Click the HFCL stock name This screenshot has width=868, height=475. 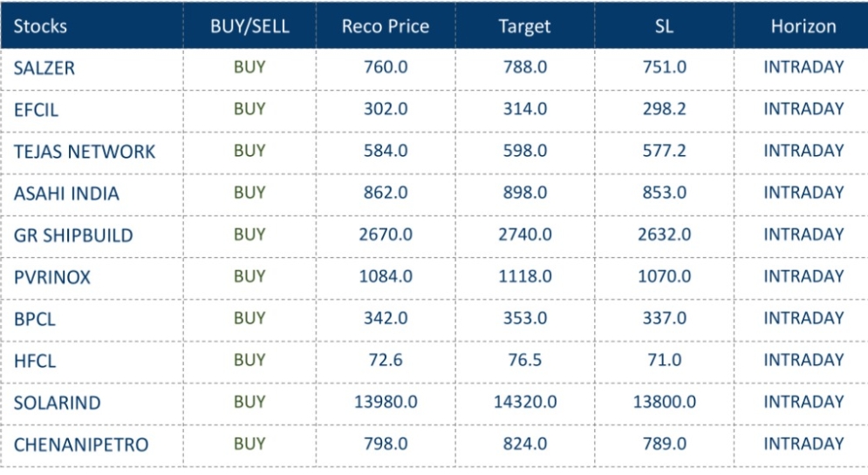tap(35, 361)
